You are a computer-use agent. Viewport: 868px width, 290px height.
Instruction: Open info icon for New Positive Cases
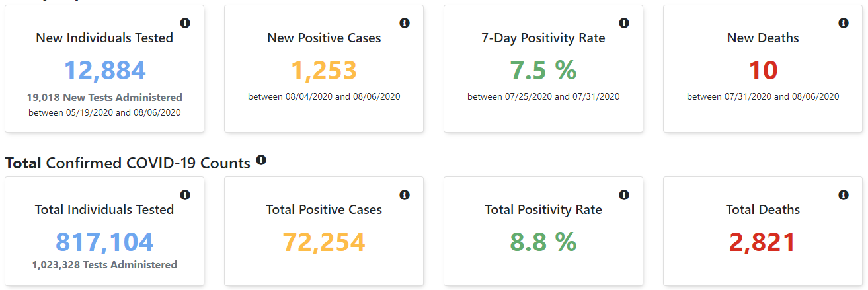click(405, 23)
